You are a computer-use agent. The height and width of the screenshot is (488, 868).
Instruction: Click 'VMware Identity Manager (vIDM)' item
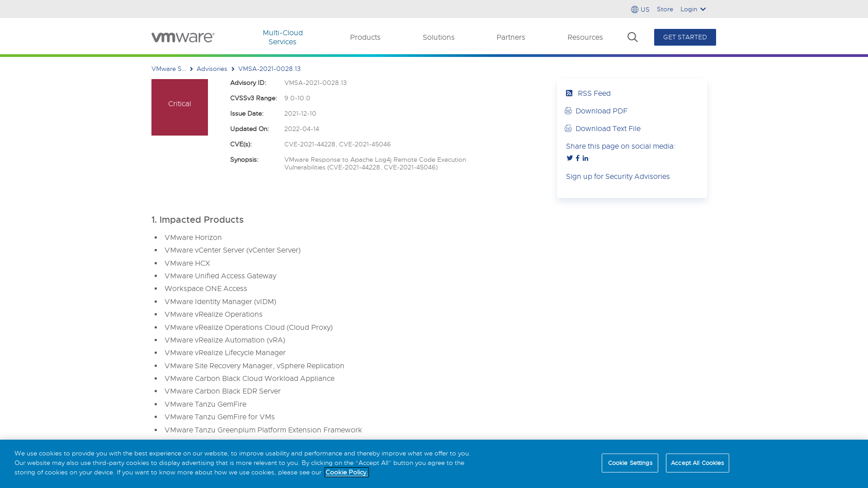[220, 301]
